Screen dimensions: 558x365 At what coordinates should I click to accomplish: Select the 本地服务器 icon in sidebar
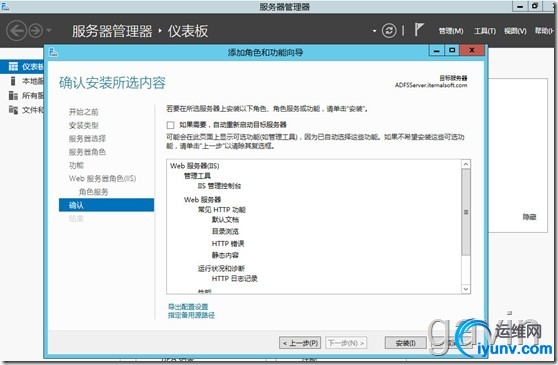[13, 81]
